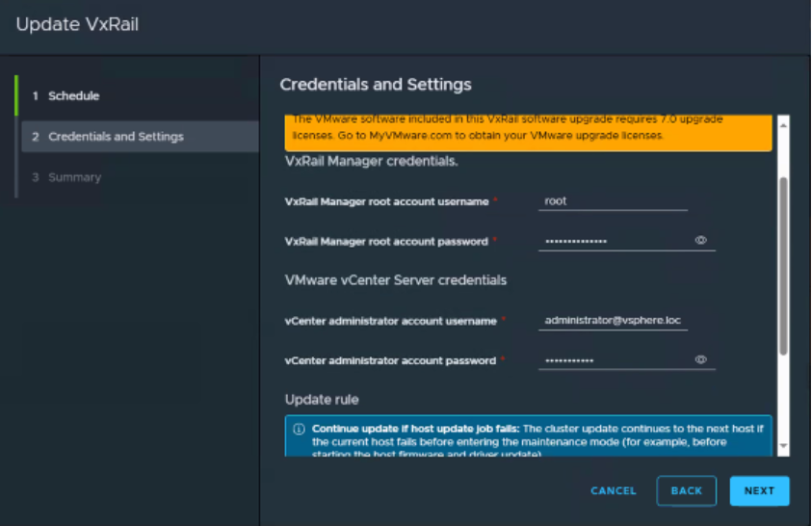The image size is (812, 526).
Task: Cancel the VxRail update wizard
Action: pos(614,490)
